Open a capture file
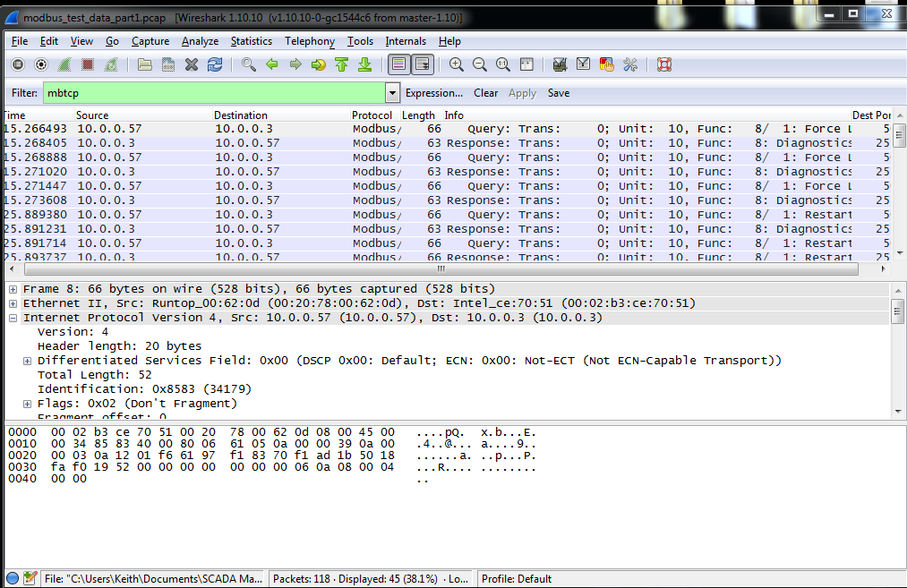Viewport: 907px width, 588px height. [145, 64]
